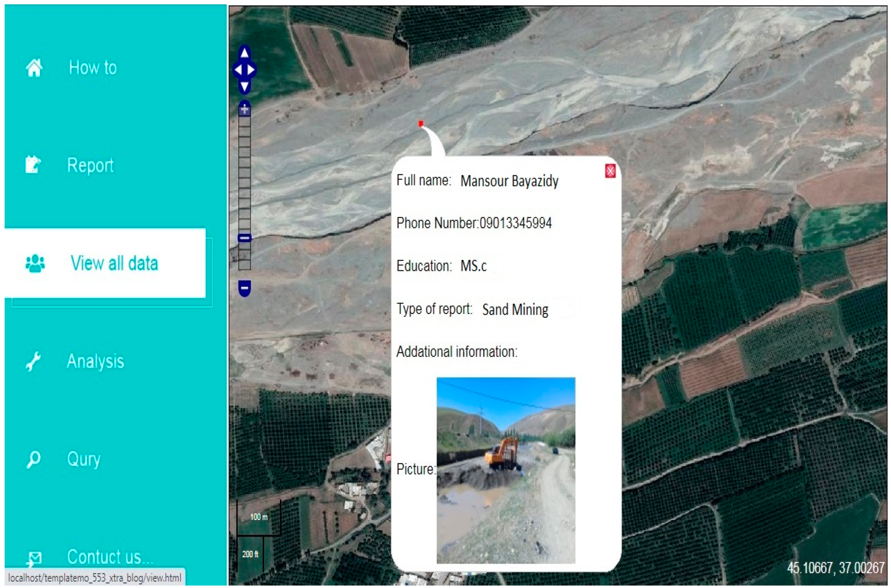Click the wrench icon for Analysis
This screenshot has height=588, width=891.
click(x=33, y=361)
